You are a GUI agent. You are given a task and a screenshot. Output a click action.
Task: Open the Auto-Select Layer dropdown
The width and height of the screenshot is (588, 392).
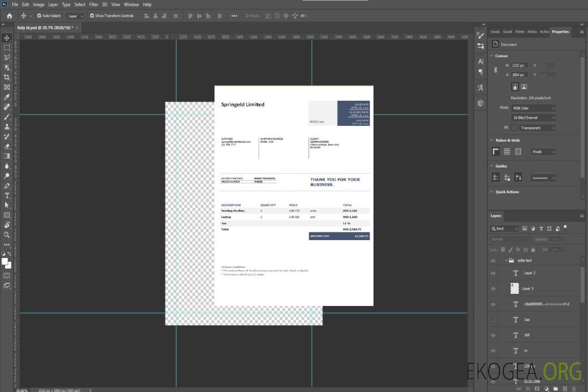pyautogui.click(x=75, y=16)
